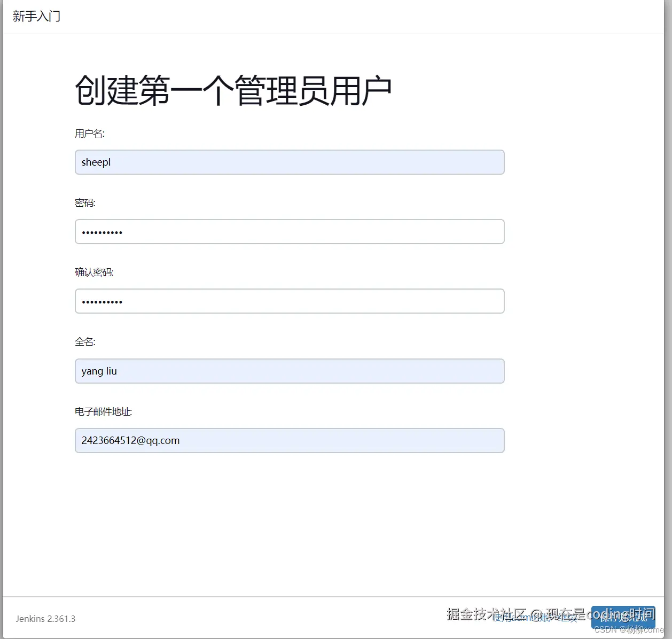Click the username field containing "sheepl"
The width and height of the screenshot is (672, 639).
click(x=290, y=162)
